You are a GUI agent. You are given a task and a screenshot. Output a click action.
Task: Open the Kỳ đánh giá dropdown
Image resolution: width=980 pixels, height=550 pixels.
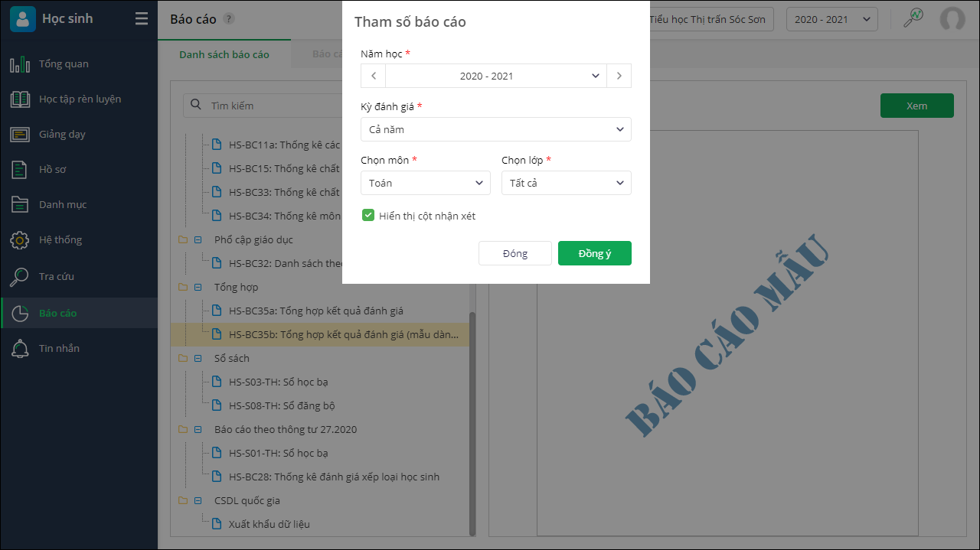(x=496, y=129)
